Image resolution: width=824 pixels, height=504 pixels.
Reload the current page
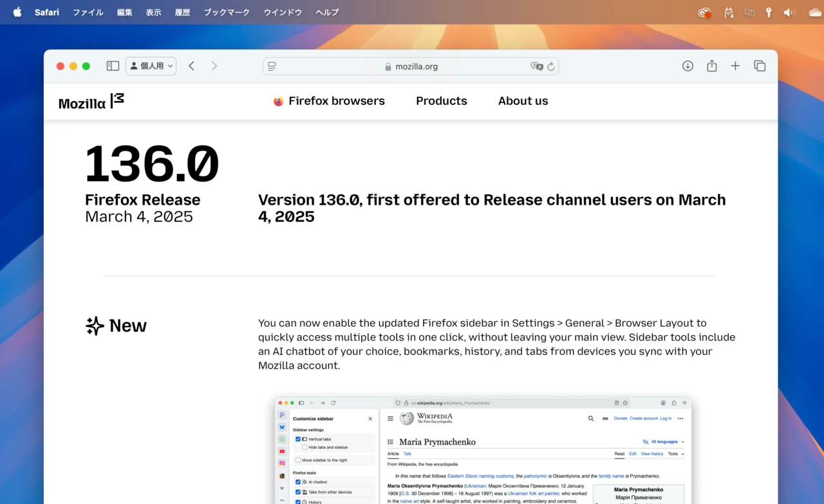click(551, 66)
